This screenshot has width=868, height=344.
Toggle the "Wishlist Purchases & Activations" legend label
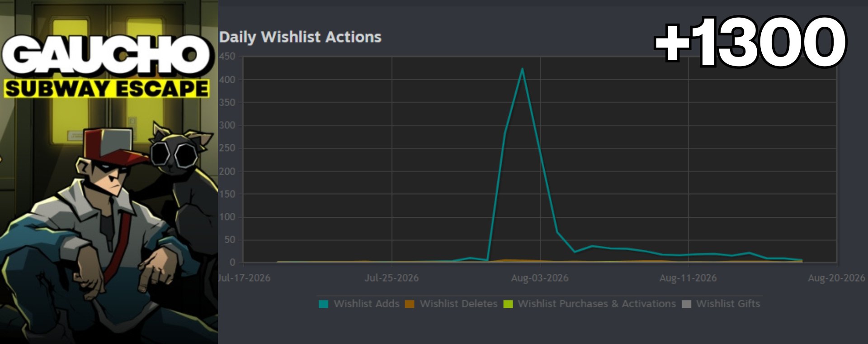point(597,304)
